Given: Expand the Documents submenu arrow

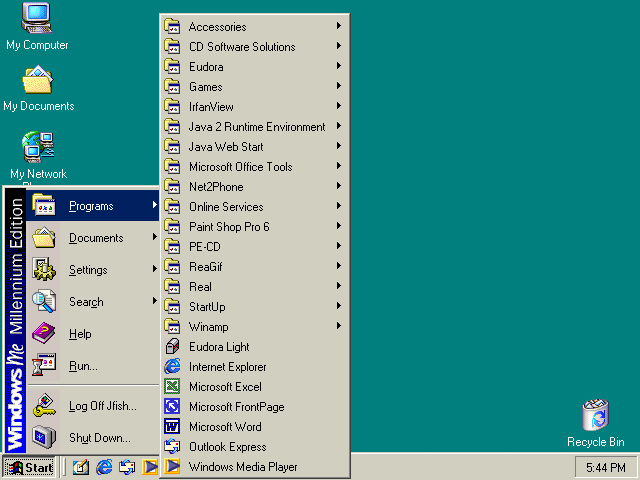Looking at the screenshot, I should pos(155,237).
